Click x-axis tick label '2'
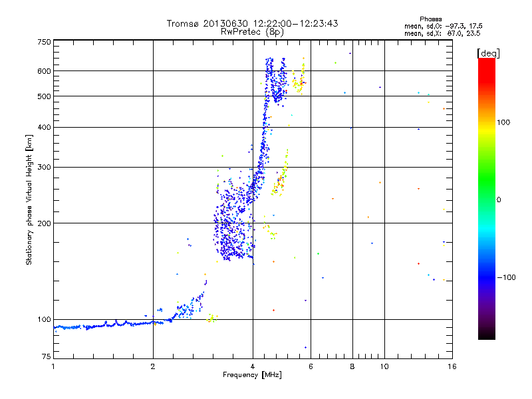The image size is (532, 399). [x=153, y=366]
